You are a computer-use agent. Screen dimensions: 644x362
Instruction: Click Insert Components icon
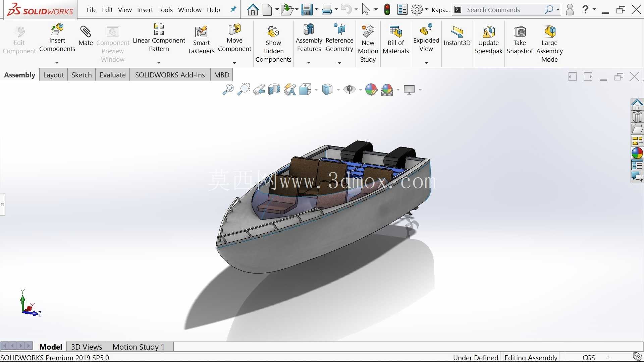(57, 30)
